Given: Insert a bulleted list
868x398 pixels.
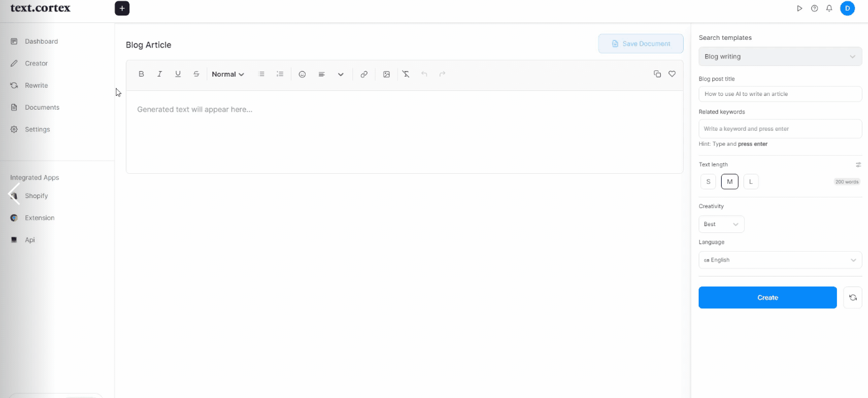Looking at the screenshot, I should click(x=262, y=74).
